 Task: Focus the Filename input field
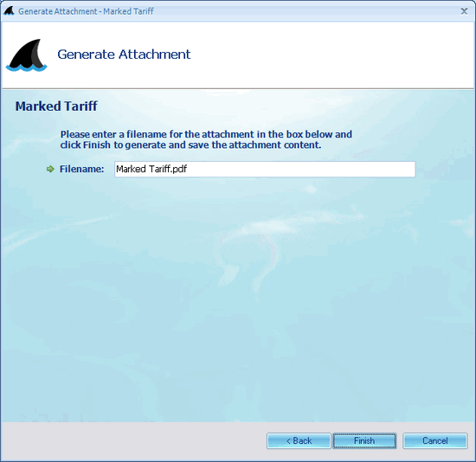(265, 169)
